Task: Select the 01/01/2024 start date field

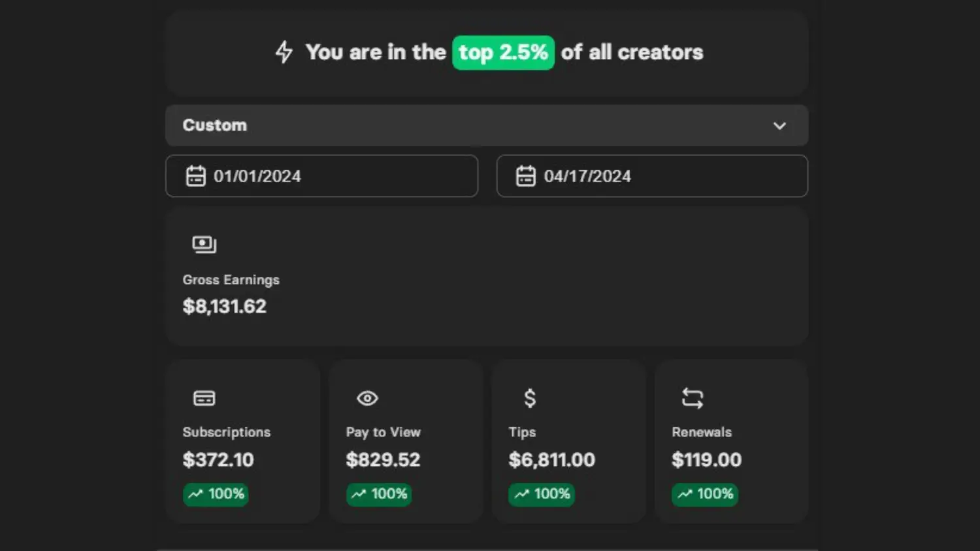Action: (x=321, y=176)
